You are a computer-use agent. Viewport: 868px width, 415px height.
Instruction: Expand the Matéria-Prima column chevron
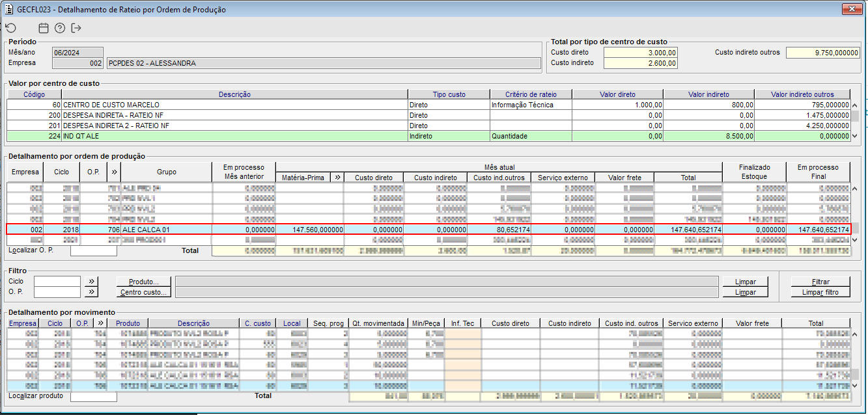coord(337,177)
